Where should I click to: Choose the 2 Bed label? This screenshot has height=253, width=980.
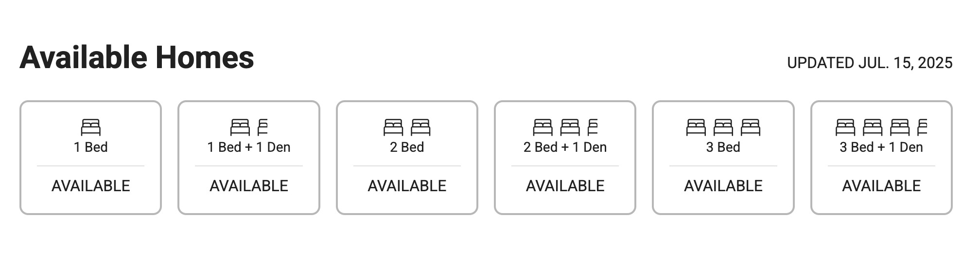[407, 147]
